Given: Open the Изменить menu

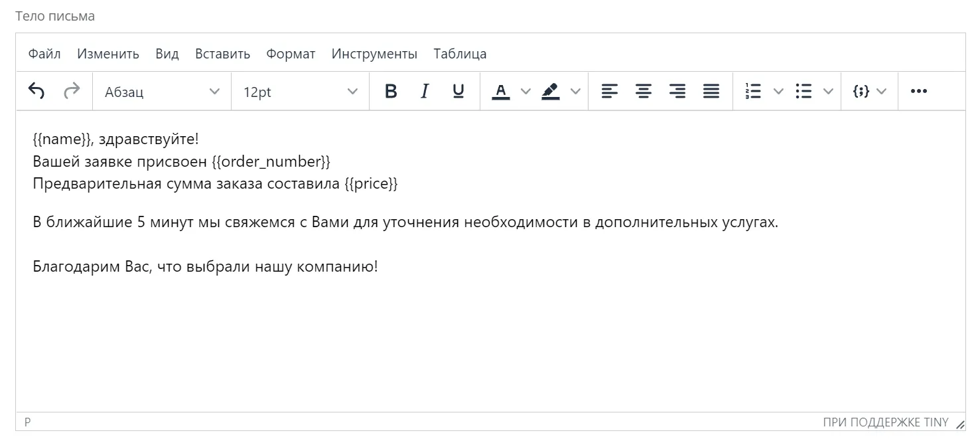Looking at the screenshot, I should pos(108,54).
